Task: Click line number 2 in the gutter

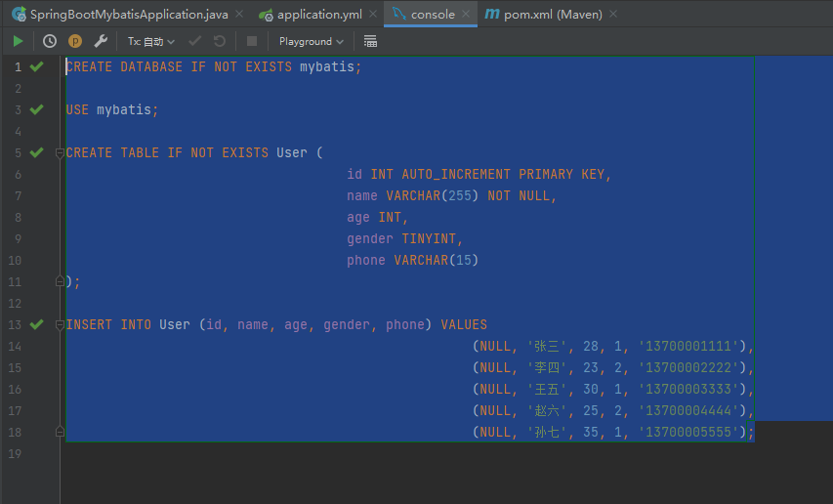Action: point(18,88)
